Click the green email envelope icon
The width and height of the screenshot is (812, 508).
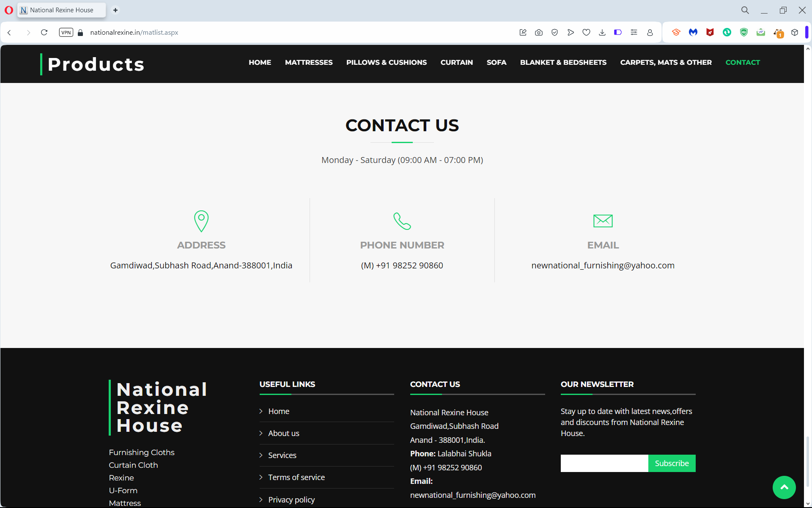tap(603, 221)
